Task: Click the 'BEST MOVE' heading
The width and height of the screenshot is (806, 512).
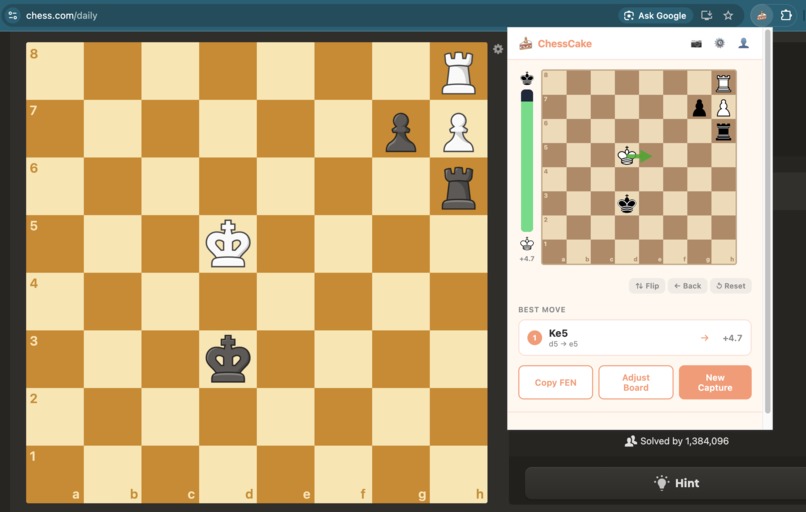Action: click(542, 309)
